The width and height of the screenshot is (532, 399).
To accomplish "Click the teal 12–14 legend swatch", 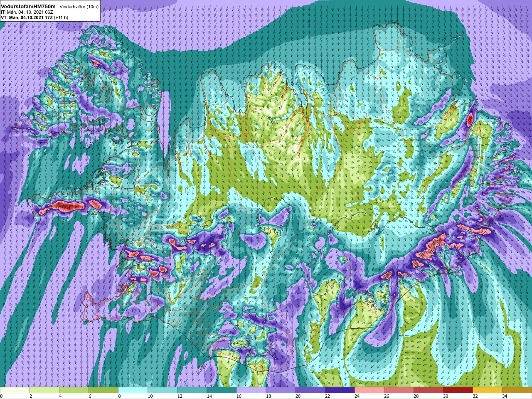I will [x=192, y=390].
